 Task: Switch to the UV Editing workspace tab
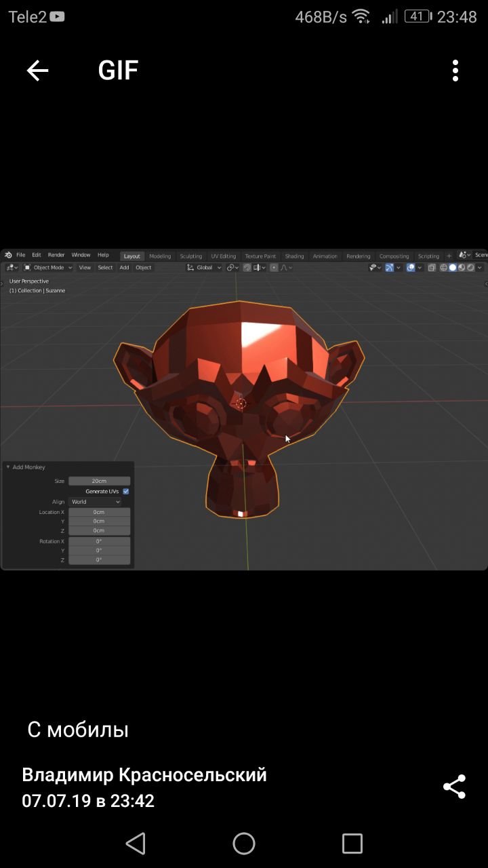tap(223, 256)
